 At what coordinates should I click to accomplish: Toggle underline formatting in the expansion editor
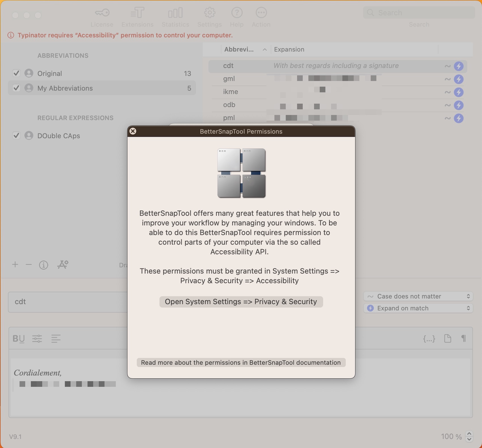pyautogui.click(x=22, y=339)
